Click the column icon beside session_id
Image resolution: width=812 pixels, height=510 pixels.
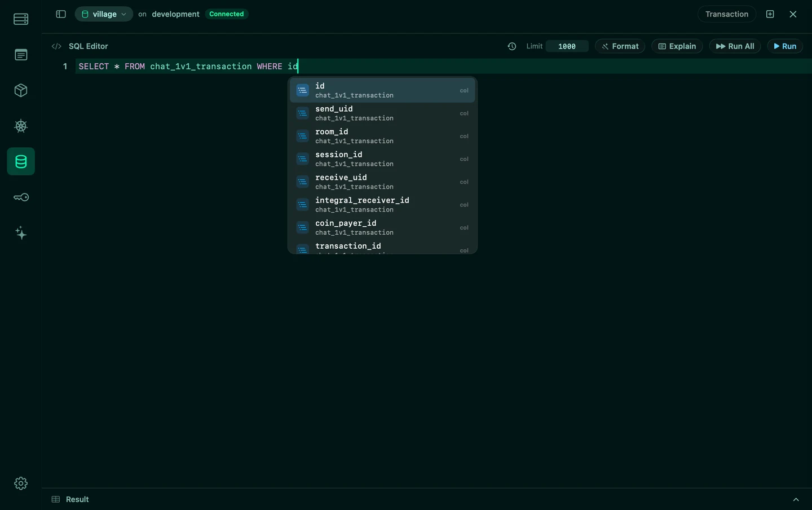click(x=303, y=159)
